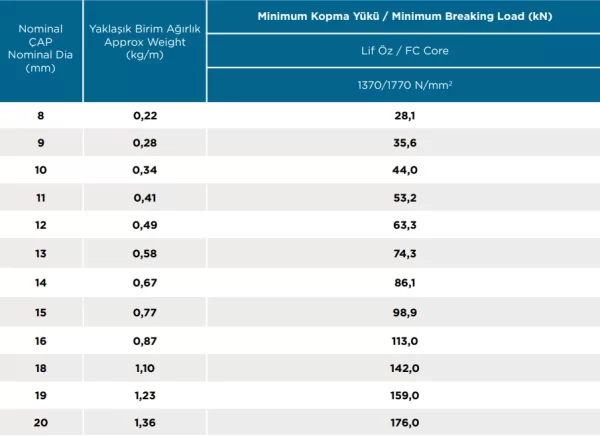Click breaking load value 113,0
The width and height of the screenshot is (600, 437).
pyautogui.click(x=405, y=341)
